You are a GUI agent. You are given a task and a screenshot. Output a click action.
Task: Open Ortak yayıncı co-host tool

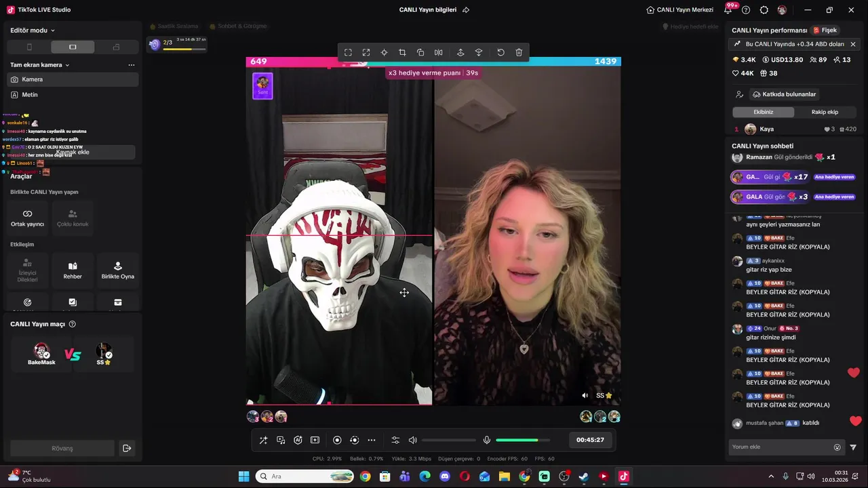(27, 218)
